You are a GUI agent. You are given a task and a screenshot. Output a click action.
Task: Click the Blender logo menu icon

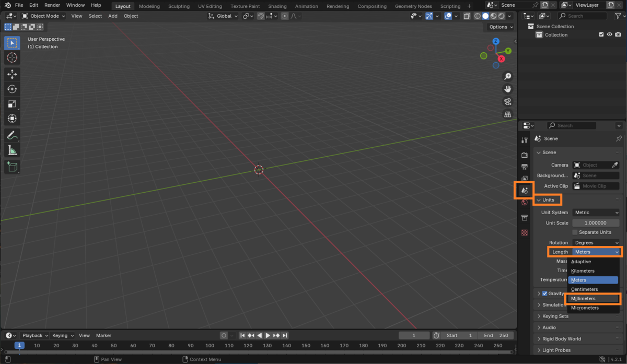point(8,5)
